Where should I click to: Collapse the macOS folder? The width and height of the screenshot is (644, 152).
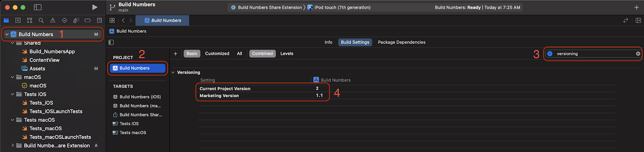click(12, 77)
